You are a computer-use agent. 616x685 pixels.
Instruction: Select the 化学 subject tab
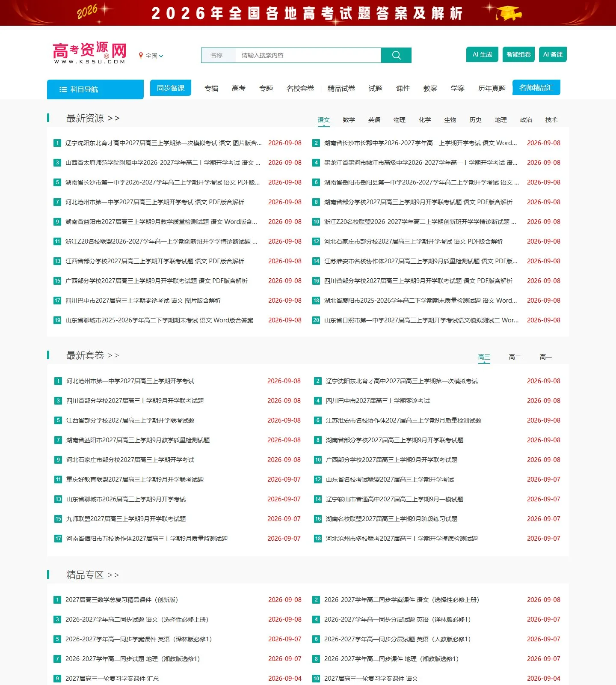point(425,120)
